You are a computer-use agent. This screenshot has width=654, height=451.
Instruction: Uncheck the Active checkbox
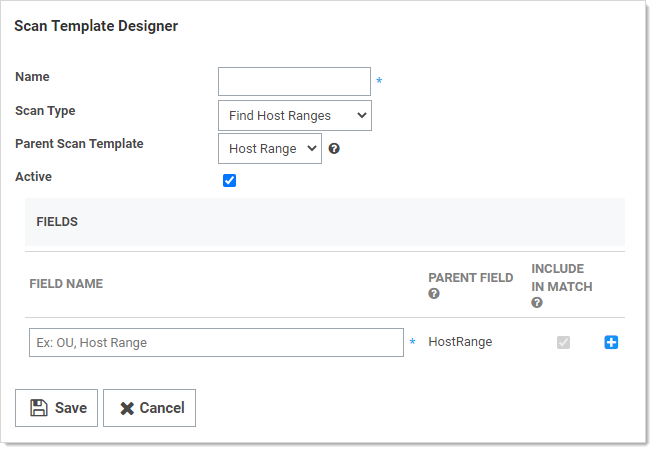point(229,181)
